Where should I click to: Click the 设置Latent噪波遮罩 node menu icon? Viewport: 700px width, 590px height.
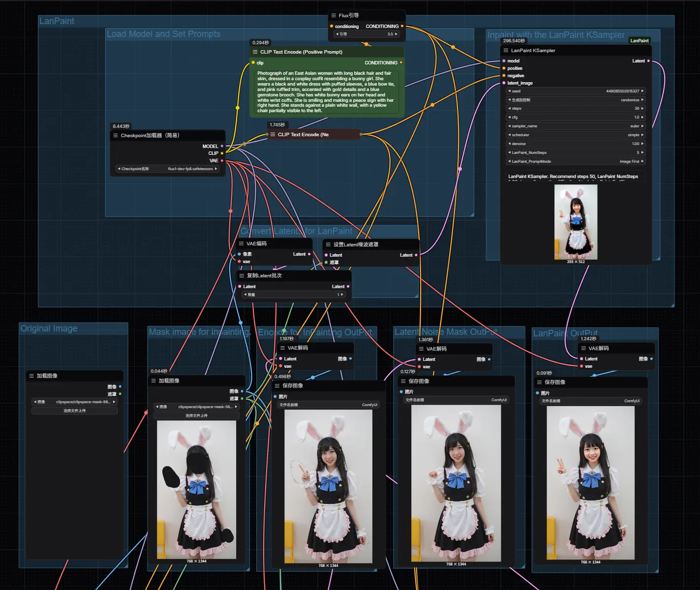[x=328, y=244]
